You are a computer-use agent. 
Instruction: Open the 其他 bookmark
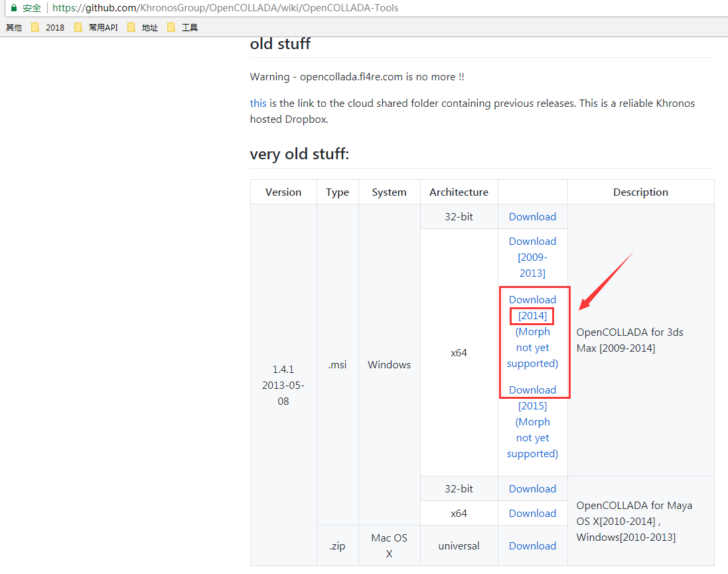pos(14,27)
